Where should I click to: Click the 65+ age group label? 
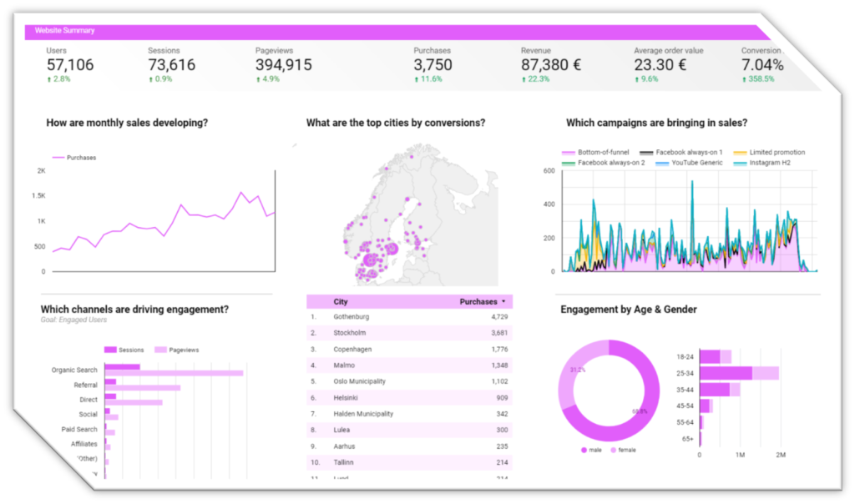point(688,439)
